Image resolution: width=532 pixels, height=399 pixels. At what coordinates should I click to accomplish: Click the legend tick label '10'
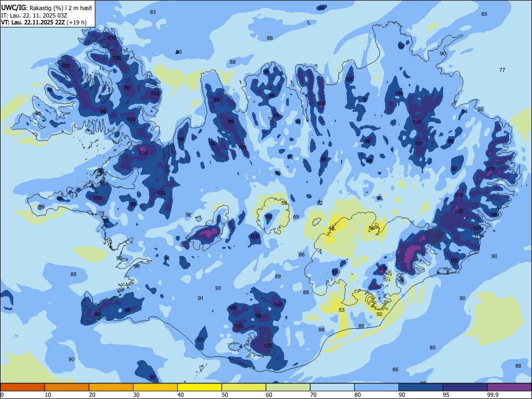coord(48,395)
